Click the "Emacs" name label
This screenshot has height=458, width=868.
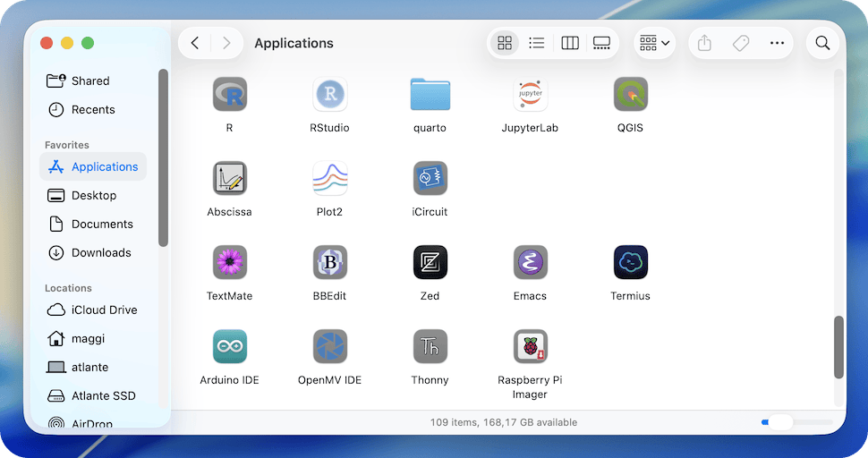click(530, 296)
